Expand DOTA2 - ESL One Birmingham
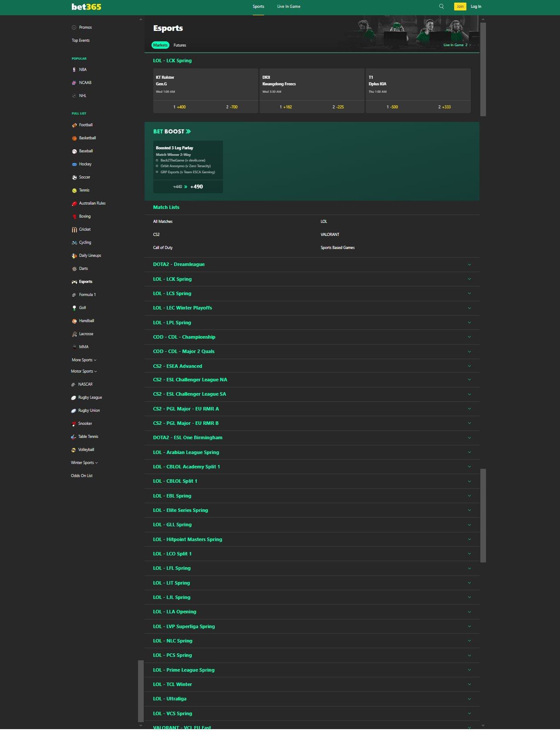This screenshot has width=560, height=740. [x=312, y=437]
